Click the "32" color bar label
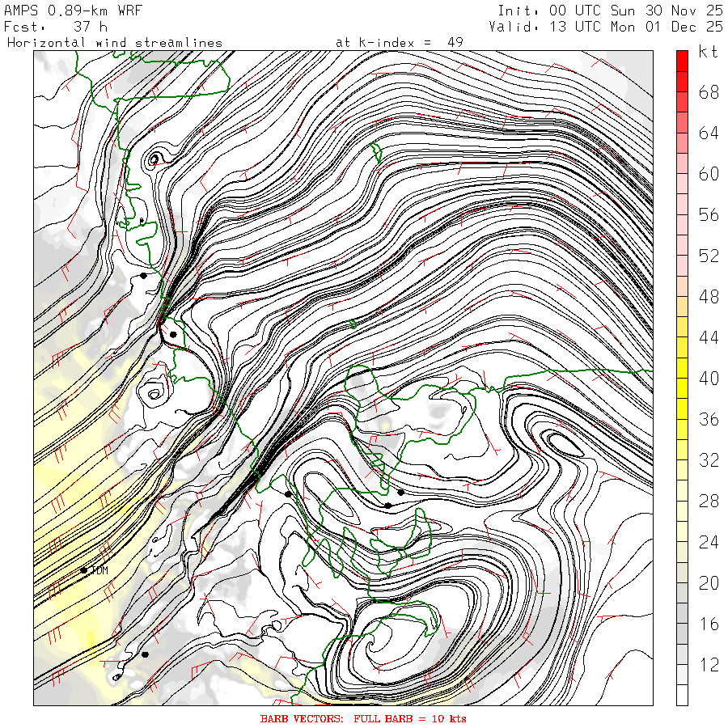This screenshot has height=728, width=728. [x=709, y=460]
